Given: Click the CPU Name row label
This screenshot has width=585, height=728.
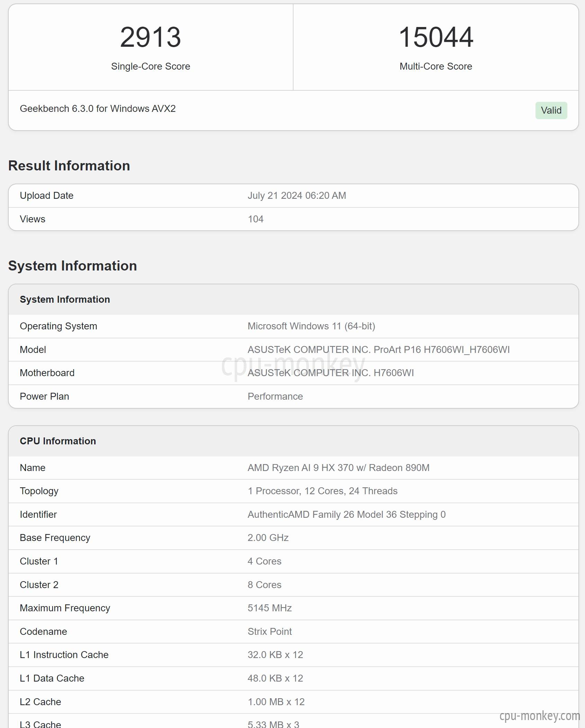Looking at the screenshot, I should (x=33, y=468).
